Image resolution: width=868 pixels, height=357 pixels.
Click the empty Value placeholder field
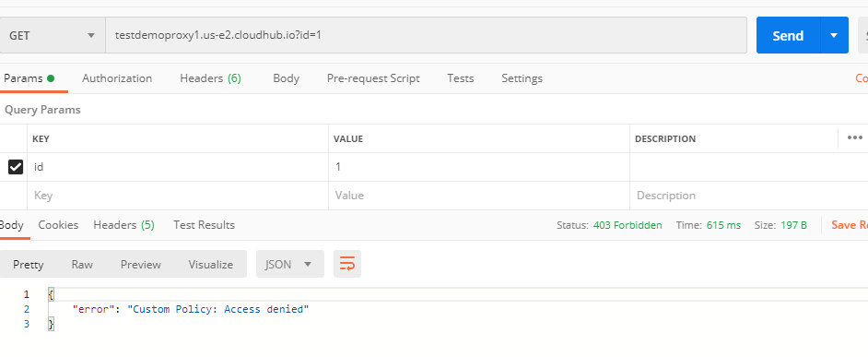point(479,196)
